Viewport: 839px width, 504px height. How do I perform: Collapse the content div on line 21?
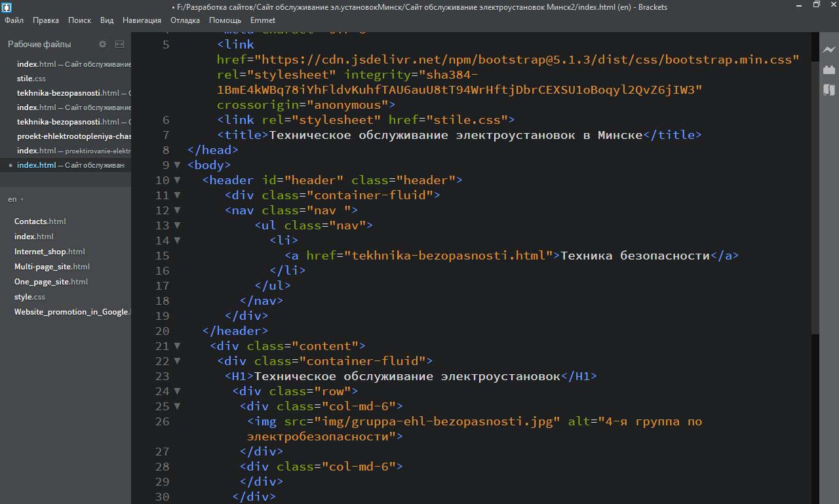click(x=177, y=346)
